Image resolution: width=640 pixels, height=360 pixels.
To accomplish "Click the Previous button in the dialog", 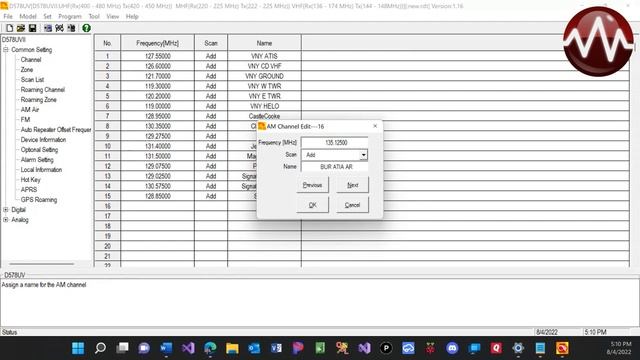I will (x=312, y=185).
